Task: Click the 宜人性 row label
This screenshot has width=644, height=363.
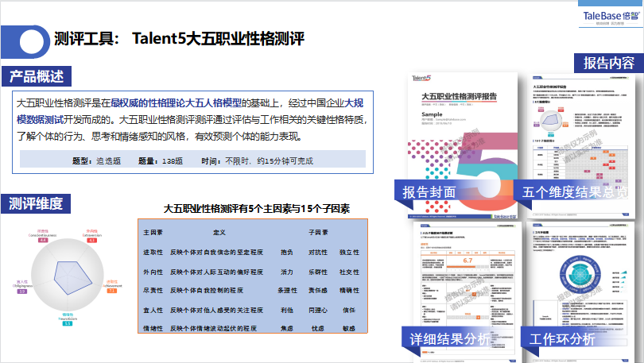Action: tap(153, 310)
